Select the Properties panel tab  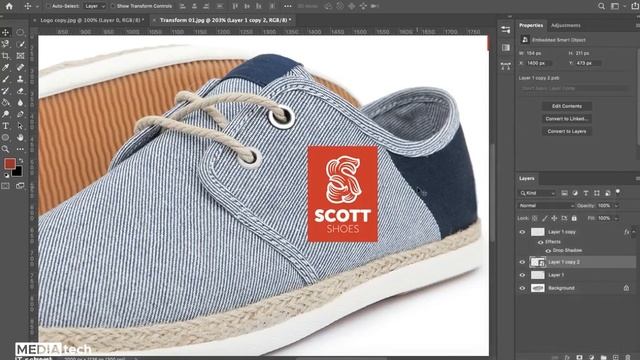coord(531,25)
